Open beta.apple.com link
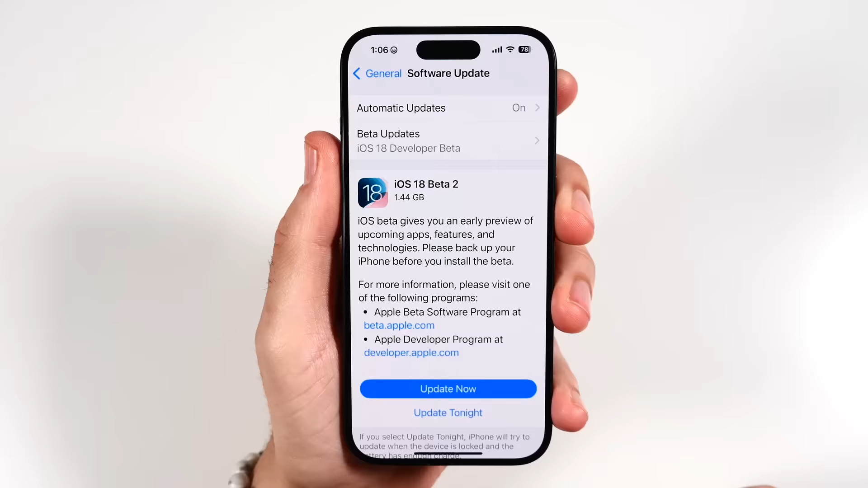This screenshot has width=868, height=488. (399, 325)
